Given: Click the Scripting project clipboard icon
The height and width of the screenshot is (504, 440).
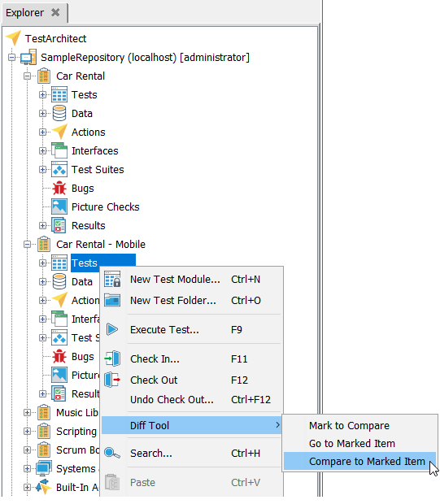Looking at the screenshot, I should pyautogui.click(x=44, y=431).
